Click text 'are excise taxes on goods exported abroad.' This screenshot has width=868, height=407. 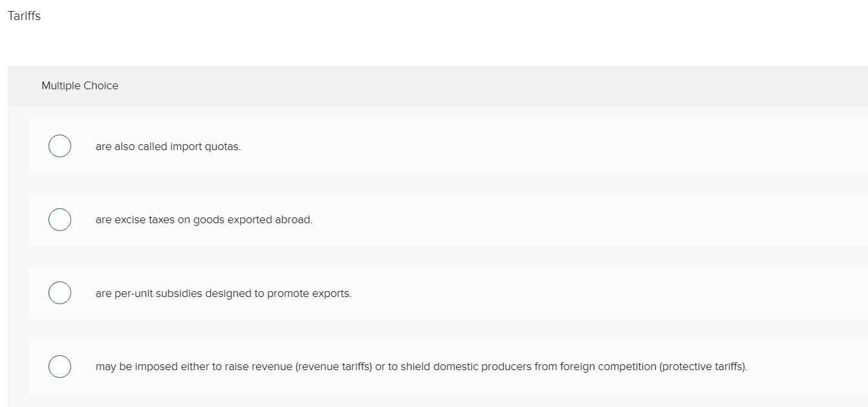pos(204,220)
